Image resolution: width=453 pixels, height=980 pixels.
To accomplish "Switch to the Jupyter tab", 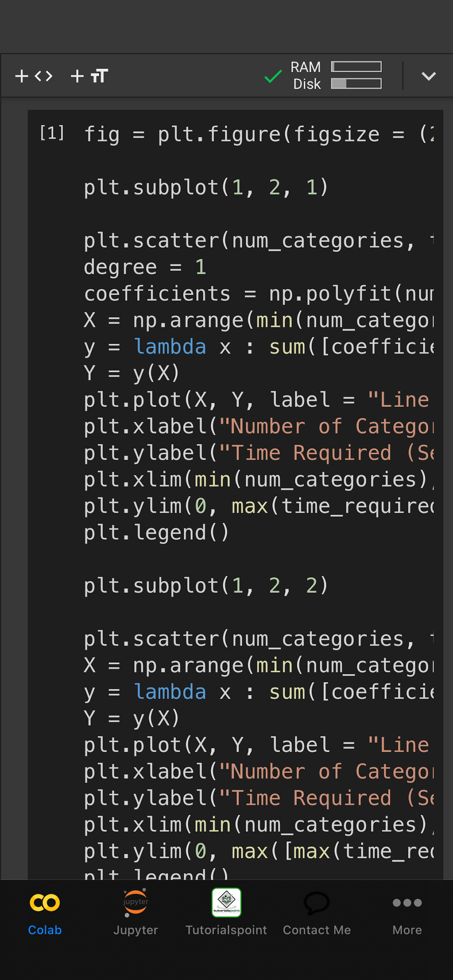I will pyautogui.click(x=136, y=913).
